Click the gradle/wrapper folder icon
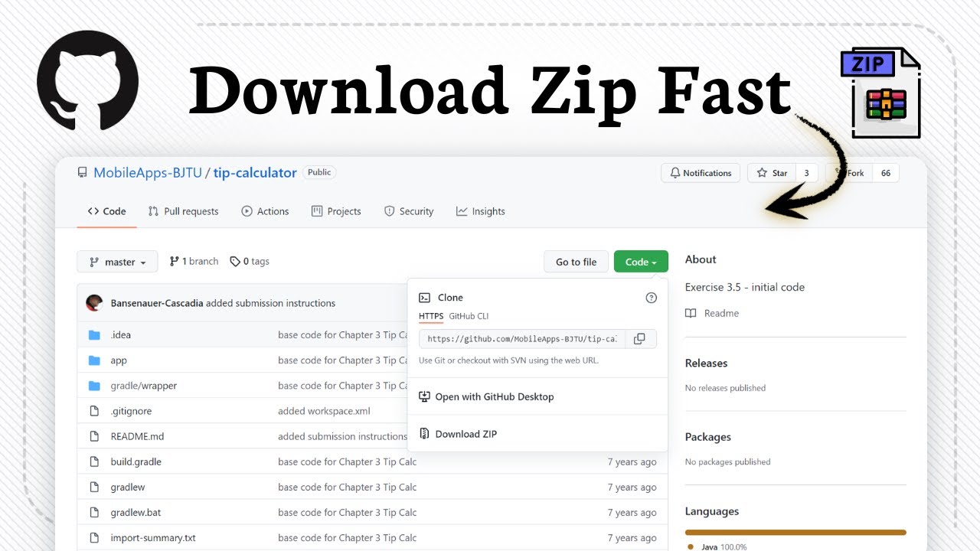This screenshot has height=551, width=980. pyautogui.click(x=95, y=386)
